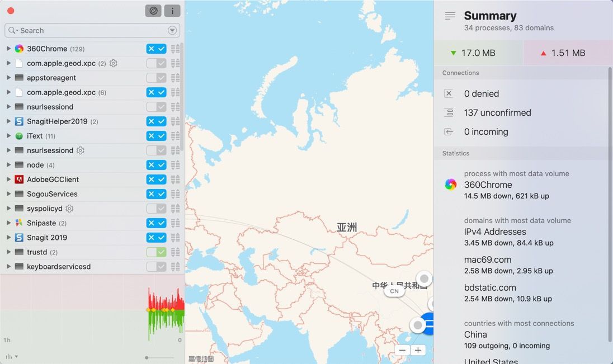The width and height of the screenshot is (613, 364).
Task: Click the Snagit 2019 app icon
Action: (19, 238)
